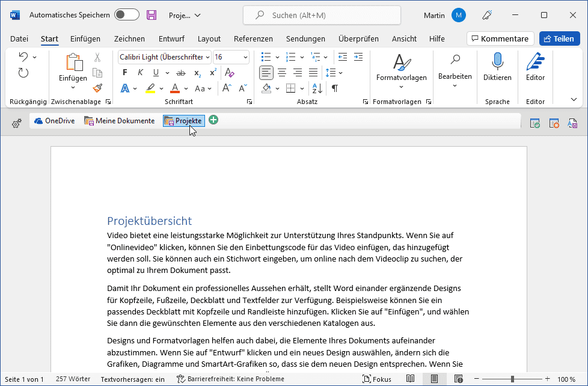Click the Teilen share button
Screen dimensions: 588x386
pos(559,39)
